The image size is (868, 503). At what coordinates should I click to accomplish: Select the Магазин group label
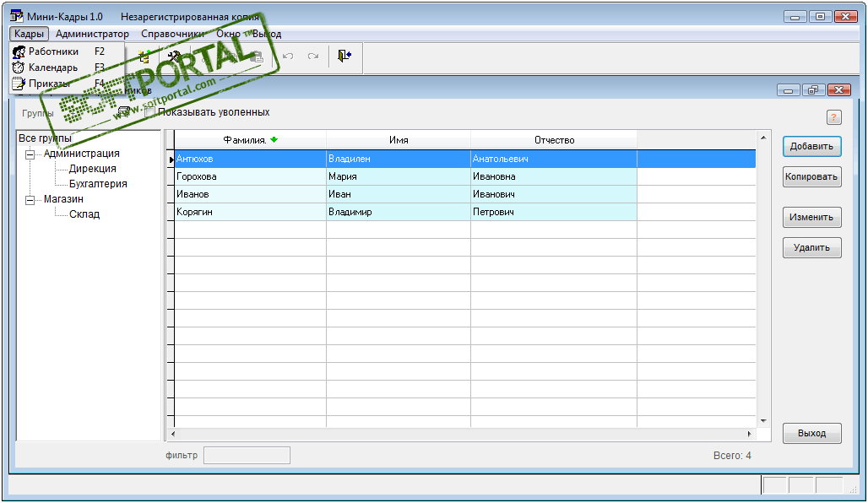[63, 199]
